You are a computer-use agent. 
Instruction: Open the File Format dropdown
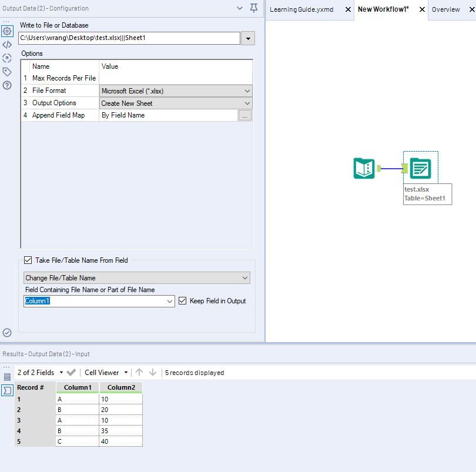click(247, 91)
